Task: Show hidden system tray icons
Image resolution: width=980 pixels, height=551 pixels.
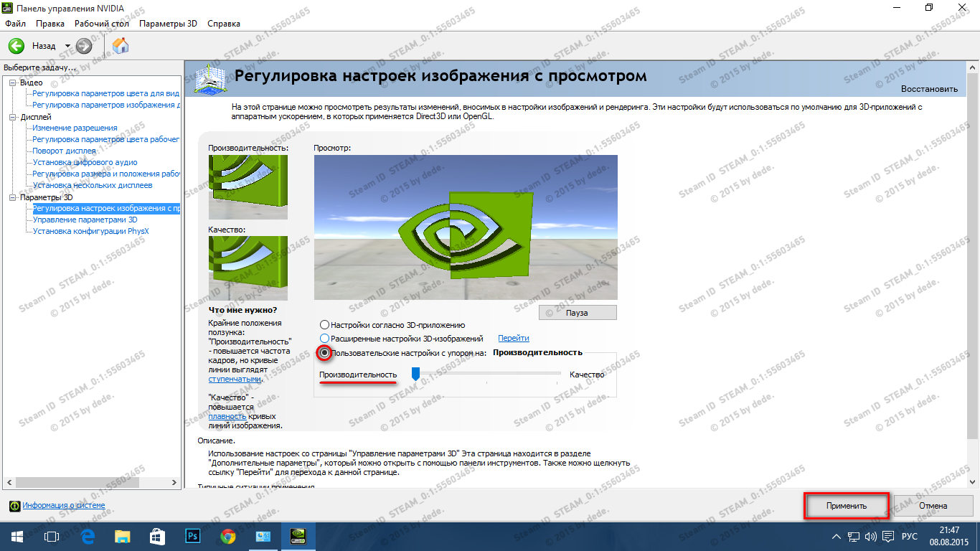Action: pos(837,537)
